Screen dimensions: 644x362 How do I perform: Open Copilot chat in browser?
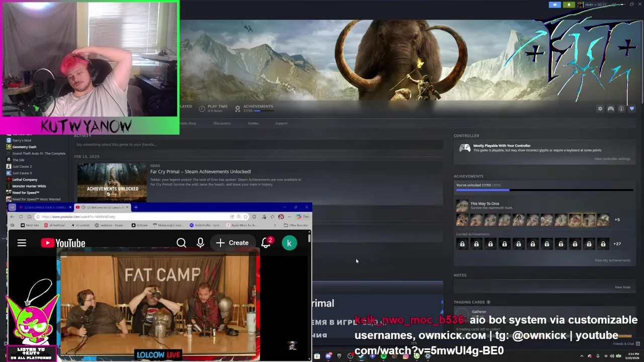pos(302,217)
